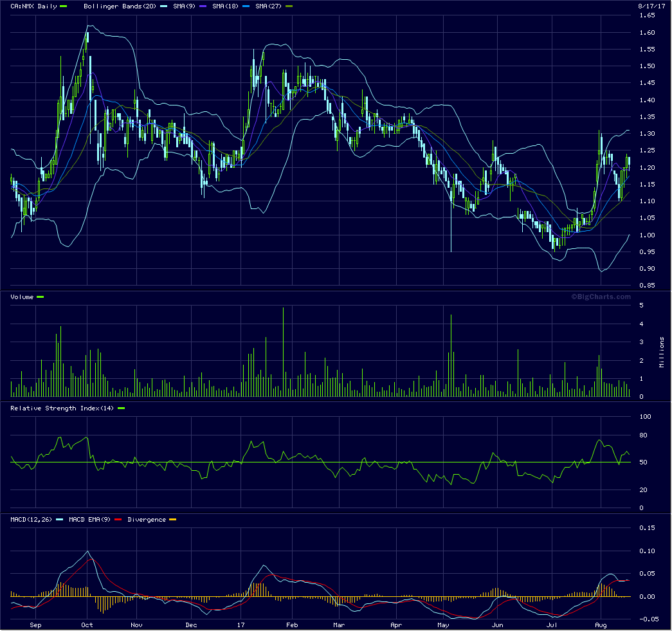
Task: Click the '1.65' price axis value
Action: (x=647, y=15)
